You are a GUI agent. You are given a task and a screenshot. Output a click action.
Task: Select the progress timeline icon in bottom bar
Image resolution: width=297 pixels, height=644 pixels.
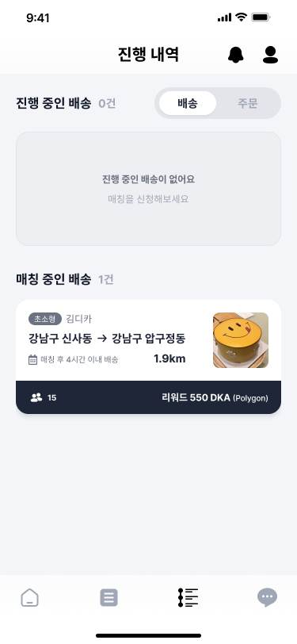pos(188,597)
